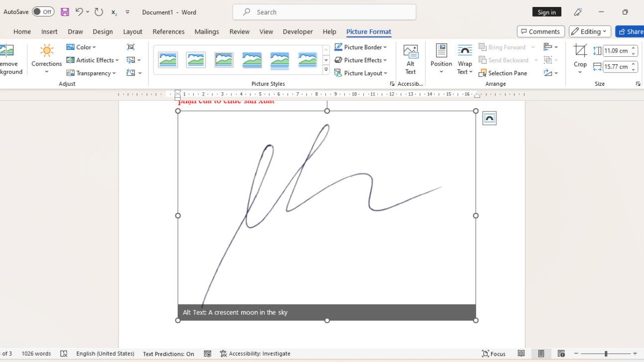Click the pen/coming soon icon near Sign in
644x362 pixels.
pyautogui.click(x=578, y=12)
